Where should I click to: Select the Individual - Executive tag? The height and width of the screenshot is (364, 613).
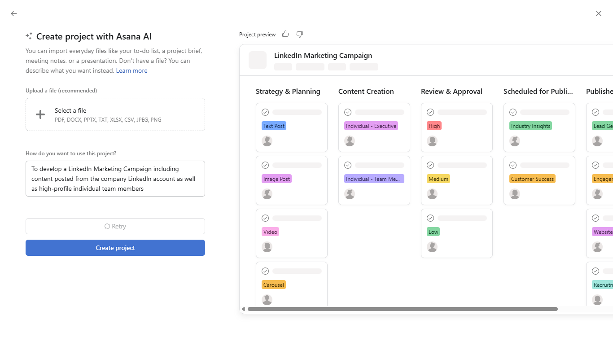pos(371,126)
